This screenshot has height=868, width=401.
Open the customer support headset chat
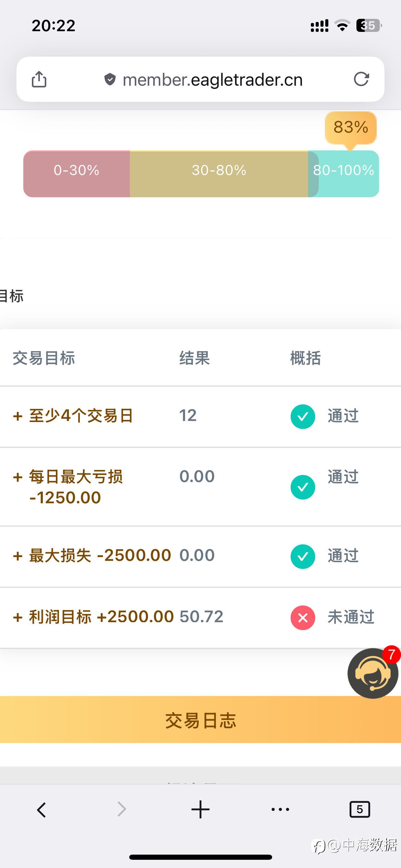(373, 673)
